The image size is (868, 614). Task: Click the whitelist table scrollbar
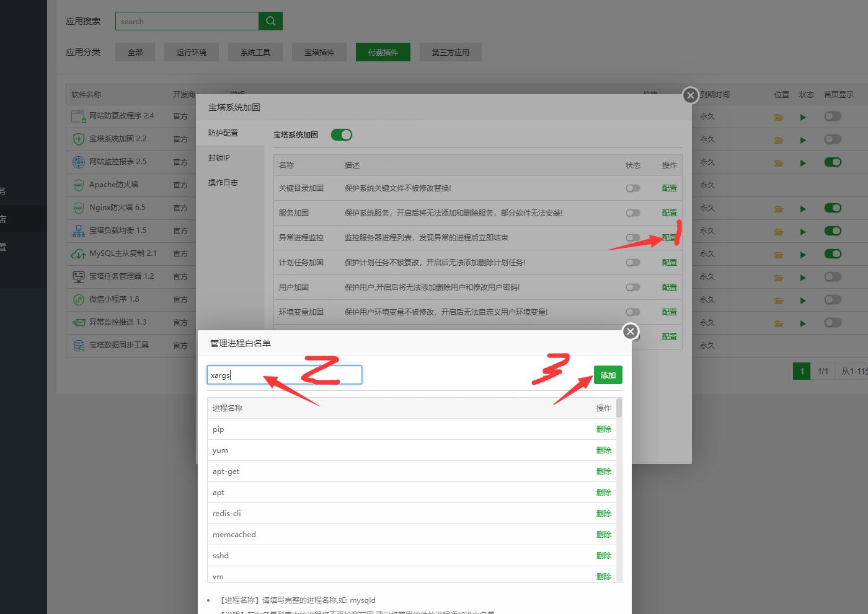(x=619, y=408)
